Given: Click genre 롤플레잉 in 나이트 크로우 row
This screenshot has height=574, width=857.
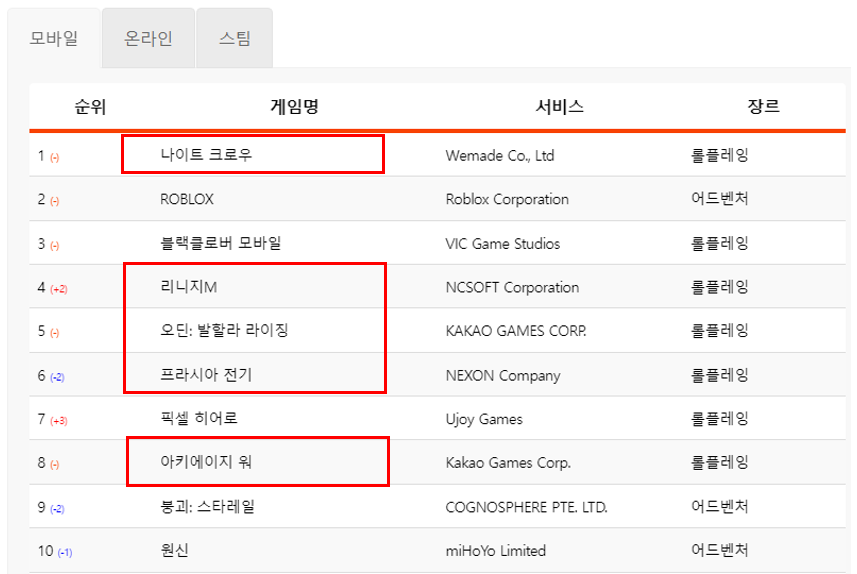Looking at the screenshot, I should 719,155.
